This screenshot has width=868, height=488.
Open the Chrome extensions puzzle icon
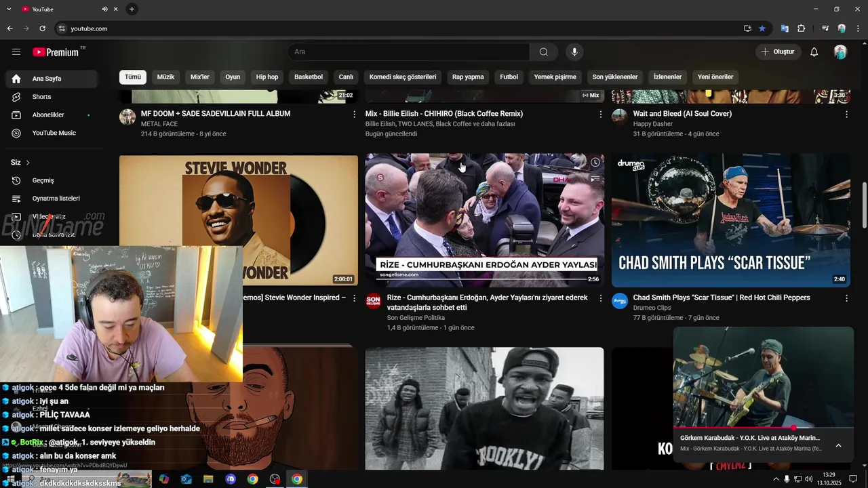pos(802,28)
